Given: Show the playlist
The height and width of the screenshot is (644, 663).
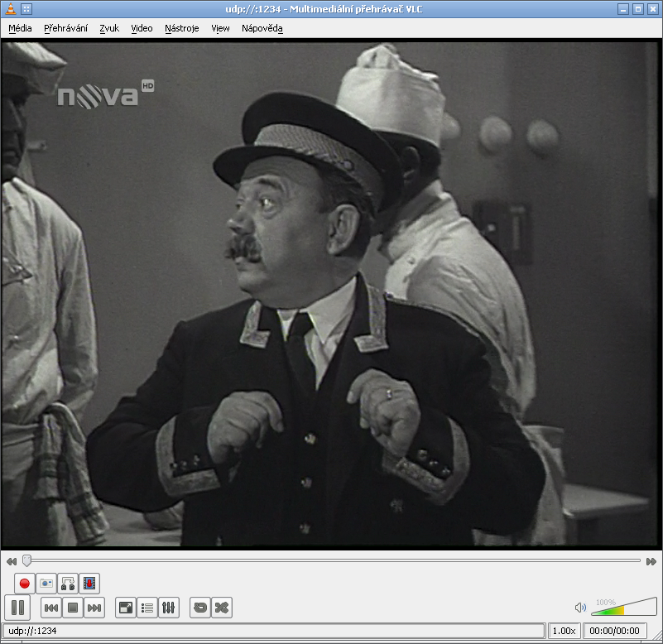Looking at the screenshot, I should tap(147, 608).
